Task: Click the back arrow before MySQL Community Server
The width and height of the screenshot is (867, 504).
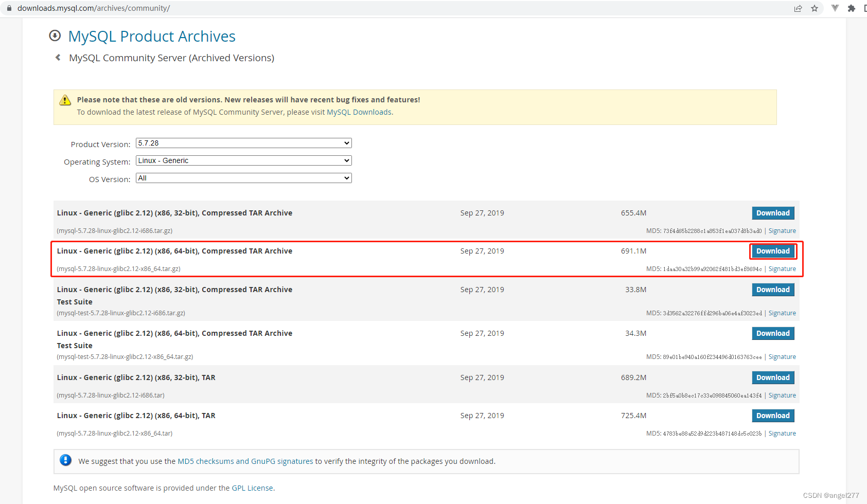Action: click(x=58, y=58)
